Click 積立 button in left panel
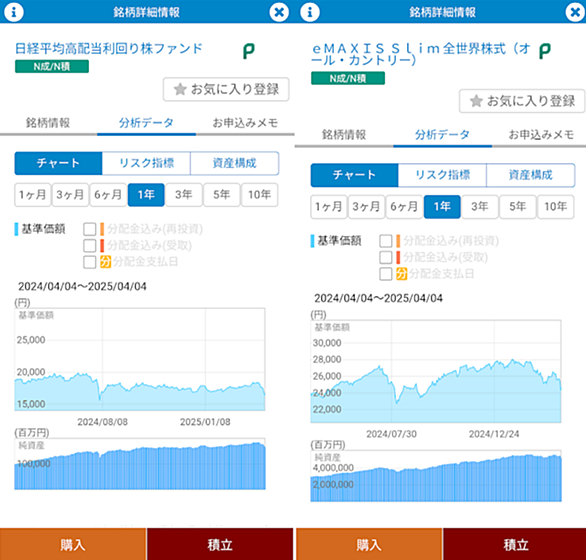Screen dimensions: 586x560 click(220, 544)
